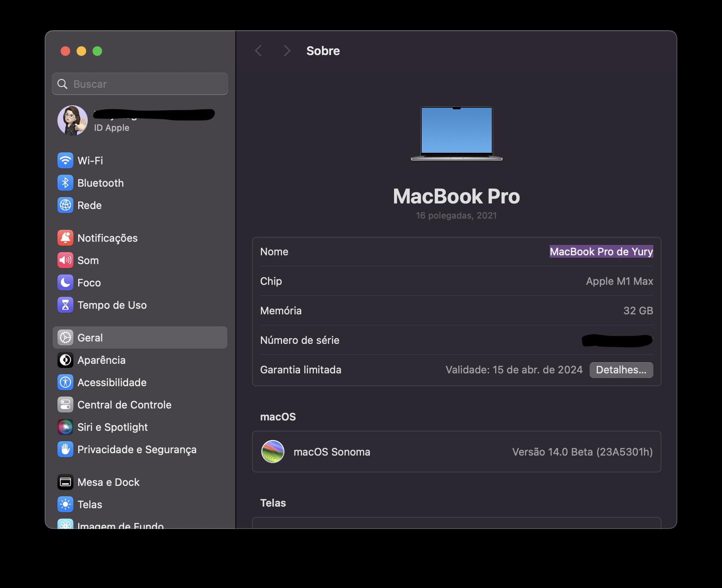Click the Apple M1 Max chip value
Screen dimensions: 722x588
[x=619, y=281]
